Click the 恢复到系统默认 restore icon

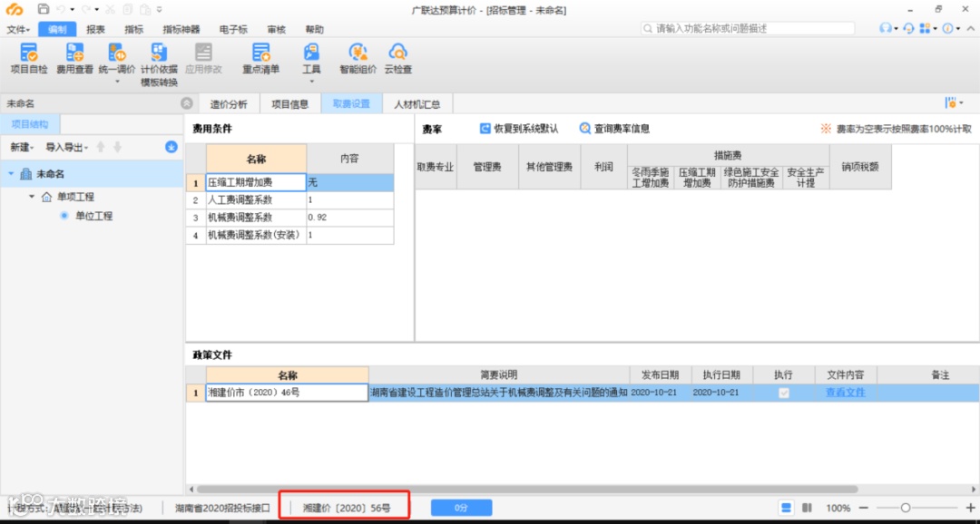pyautogui.click(x=485, y=129)
